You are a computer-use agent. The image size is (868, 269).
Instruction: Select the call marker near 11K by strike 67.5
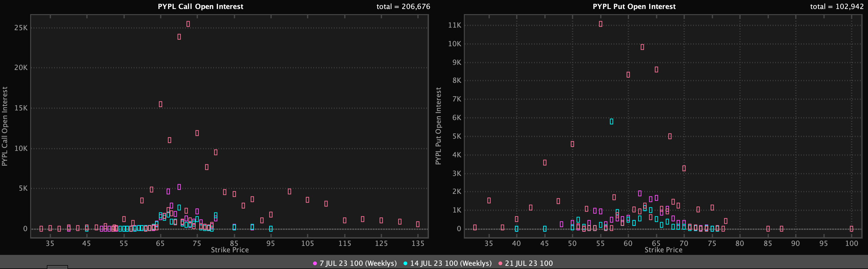click(169, 140)
